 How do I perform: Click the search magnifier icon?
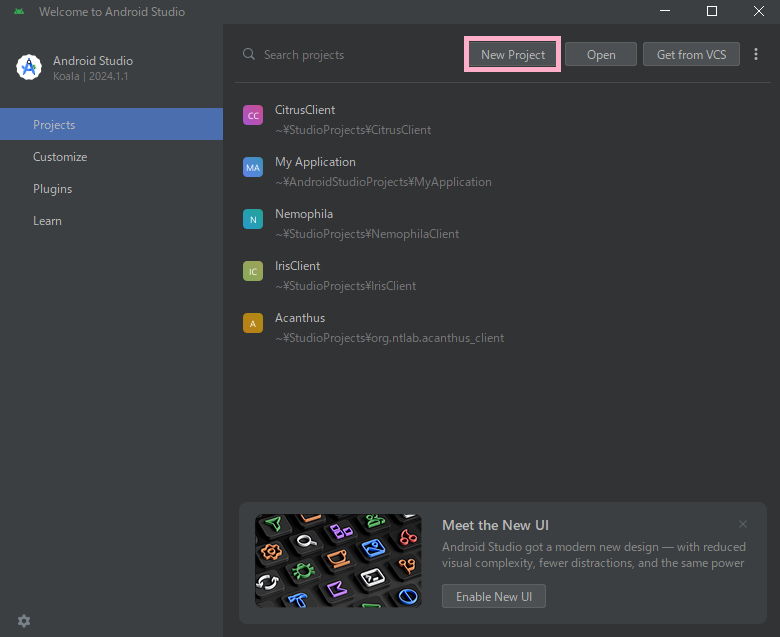pyautogui.click(x=249, y=54)
